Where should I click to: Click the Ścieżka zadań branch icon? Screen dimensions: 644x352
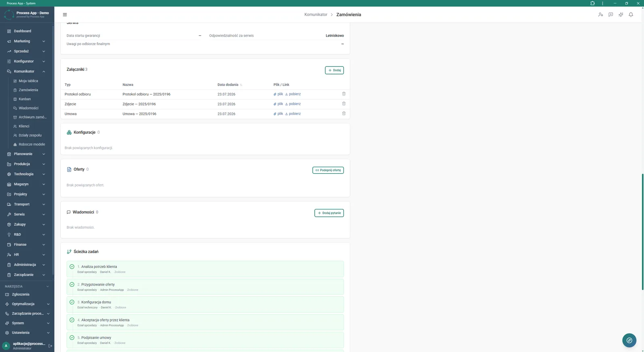click(69, 252)
